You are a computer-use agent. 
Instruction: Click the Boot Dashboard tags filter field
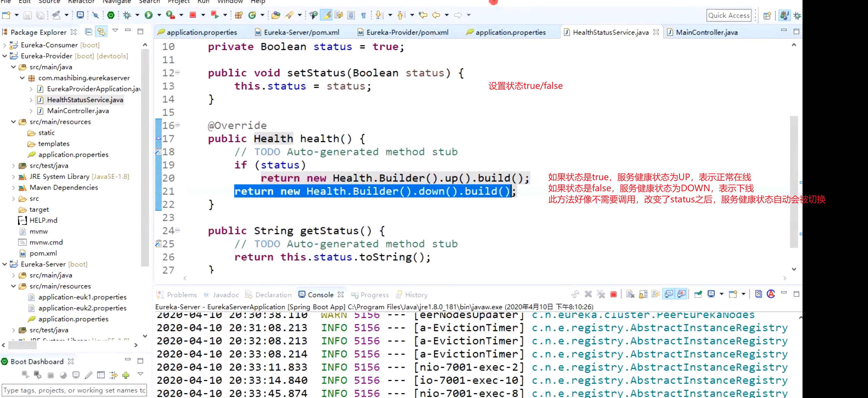point(75,390)
